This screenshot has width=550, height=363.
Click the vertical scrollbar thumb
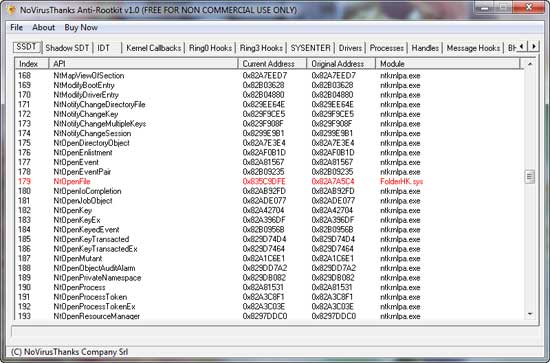click(530, 176)
